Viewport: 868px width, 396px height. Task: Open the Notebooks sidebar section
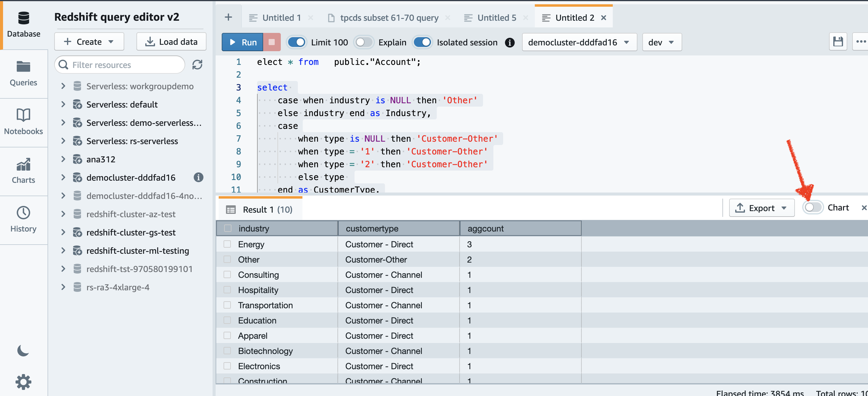pos(23,122)
